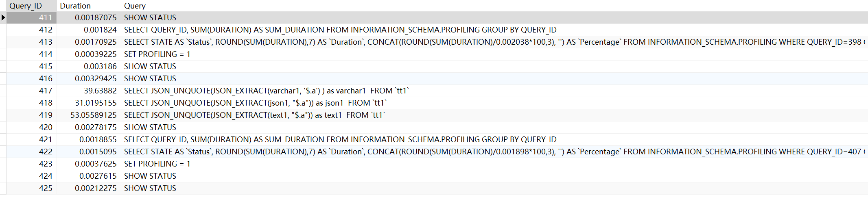Click the Query column header
This screenshot has height=210, width=868.
click(x=135, y=6)
